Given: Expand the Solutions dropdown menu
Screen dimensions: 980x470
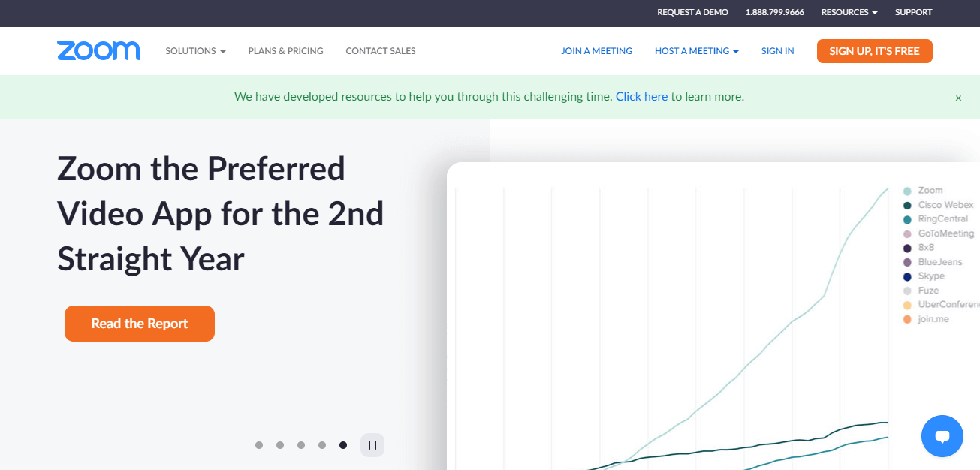Looking at the screenshot, I should tap(195, 51).
